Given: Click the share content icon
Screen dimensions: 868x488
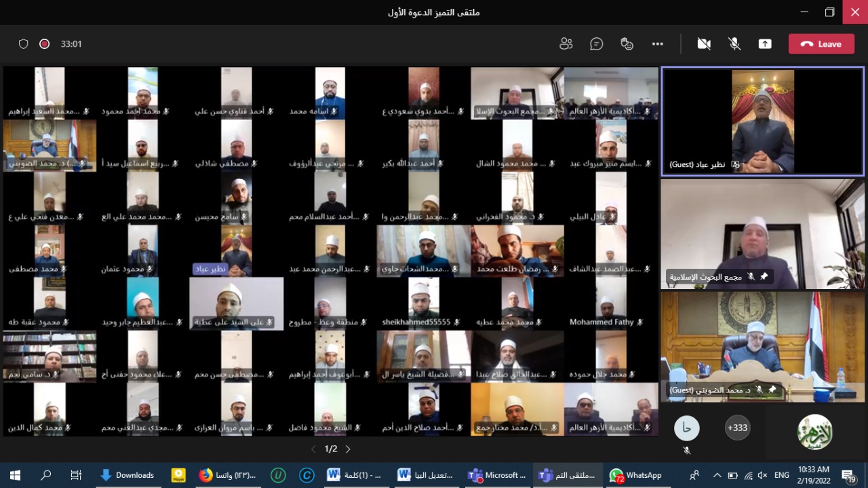Looking at the screenshot, I should tap(765, 44).
